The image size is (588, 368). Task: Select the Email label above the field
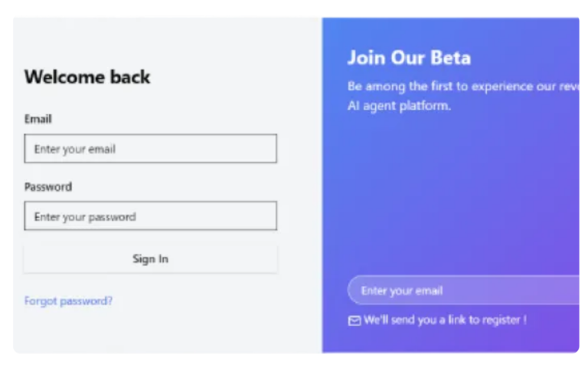[38, 119]
